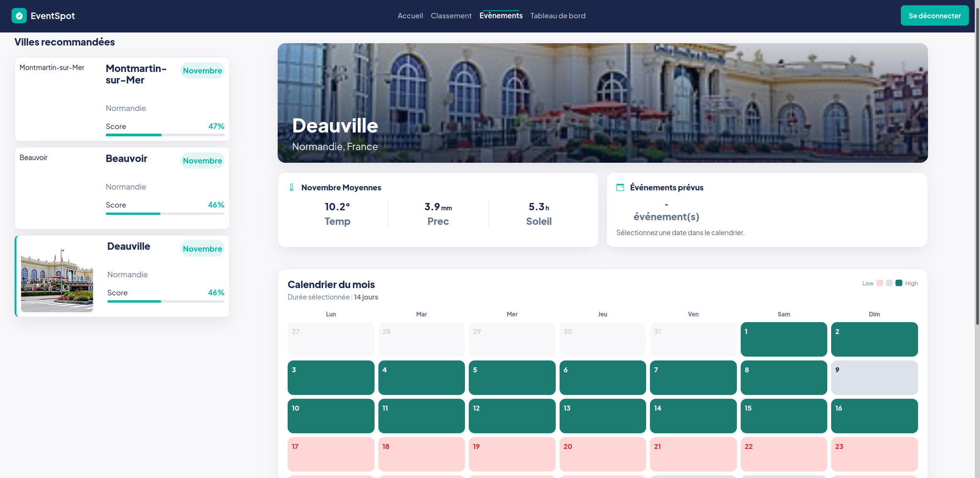The image size is (980, 478).
Task: Select calendar day 5
Action: pyautogui.click(x=512, y=377)
